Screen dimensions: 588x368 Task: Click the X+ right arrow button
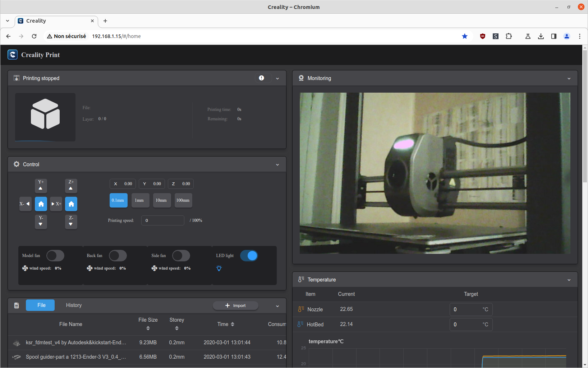[56, 204]
